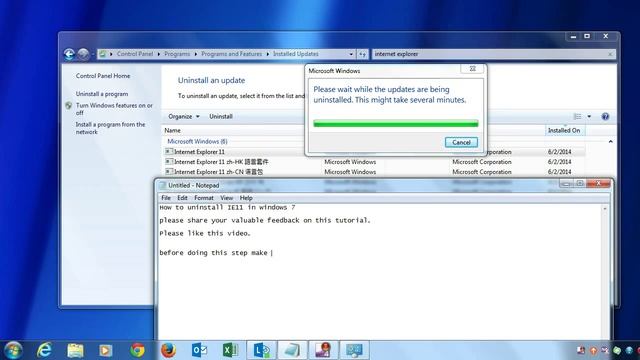Launch Internet Explorer from the taskbar
640x360 pixels.
click(x=44, y=350)
